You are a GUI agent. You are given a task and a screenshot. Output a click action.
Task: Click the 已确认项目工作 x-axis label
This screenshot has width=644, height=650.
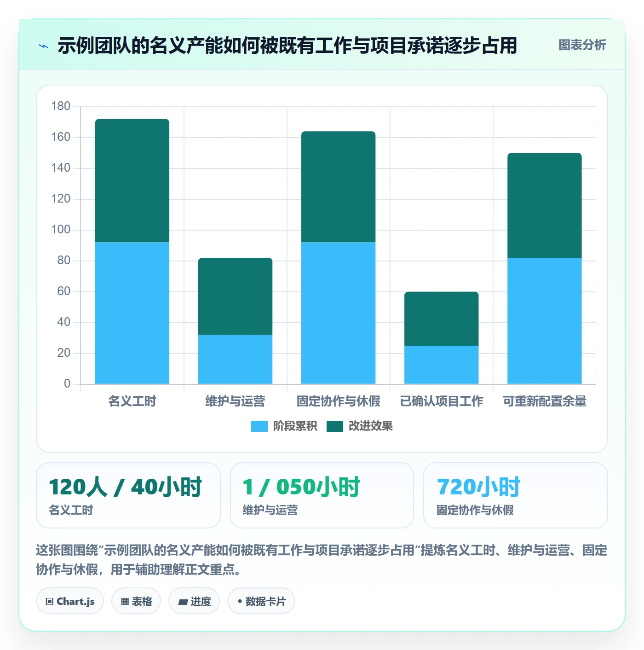tap(441, 401)
